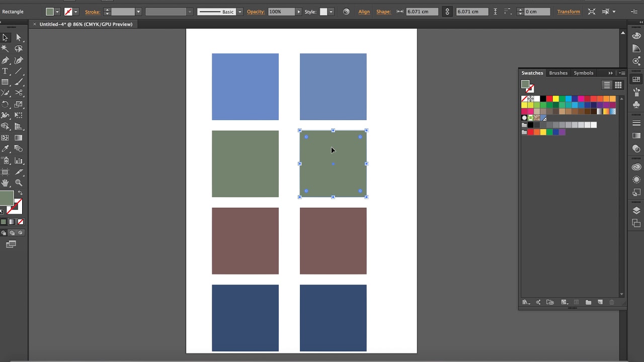Select the top-left light blue square on artboard
This screenshot has width=644, height=362.
point(245,87)
